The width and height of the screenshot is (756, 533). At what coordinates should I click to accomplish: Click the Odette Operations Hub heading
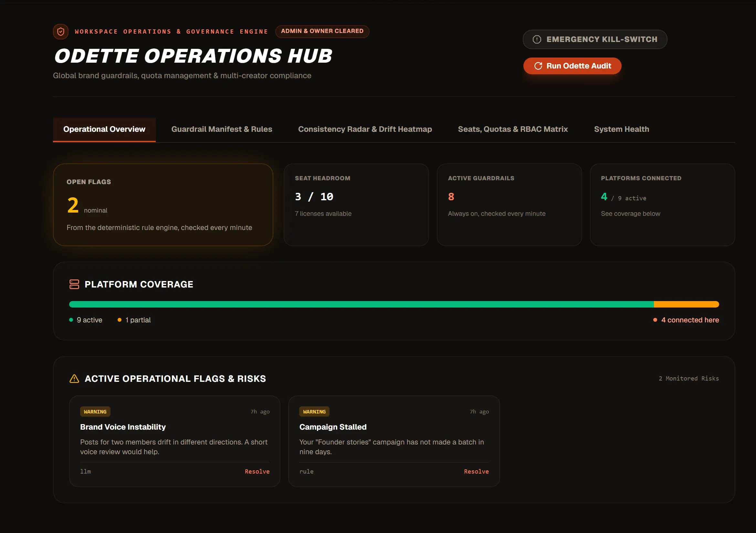click(x=193, y=56)
